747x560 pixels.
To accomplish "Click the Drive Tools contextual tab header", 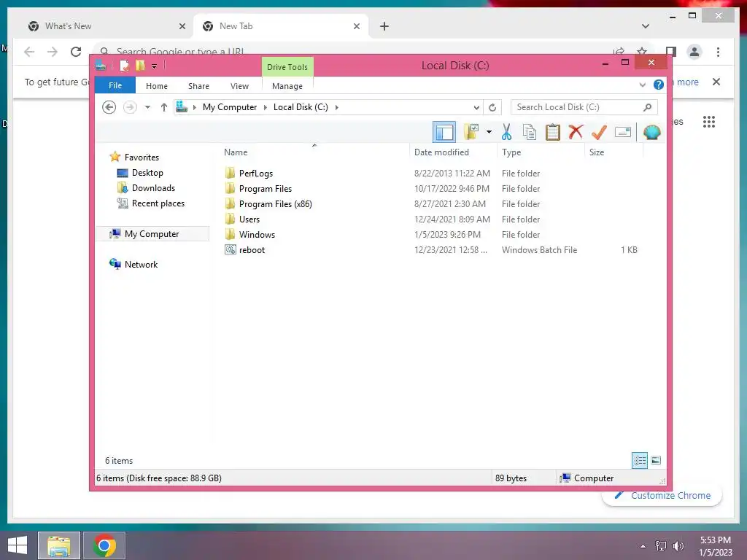I will tap(287, 67).
